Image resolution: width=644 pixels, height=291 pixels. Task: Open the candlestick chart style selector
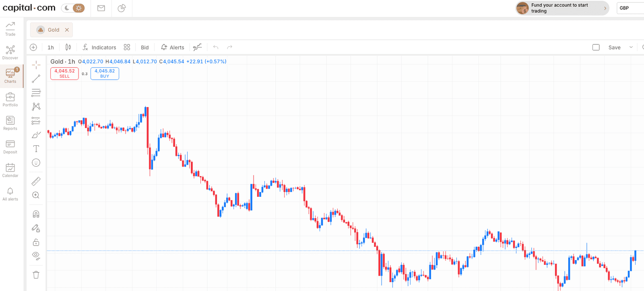pos(68,47)
